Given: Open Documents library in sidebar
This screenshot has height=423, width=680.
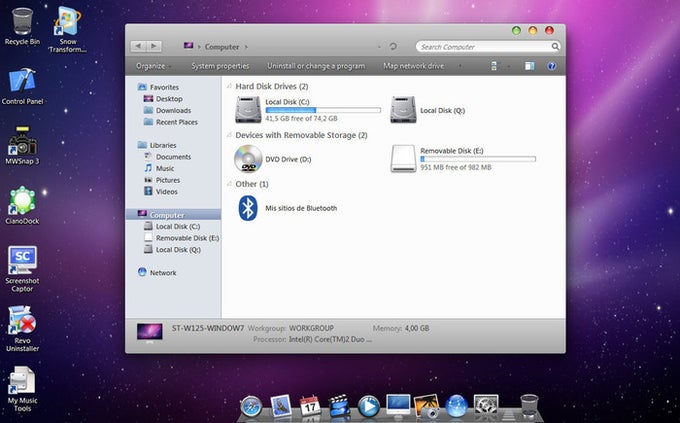Looking at the screenshot, I should 173,157.
